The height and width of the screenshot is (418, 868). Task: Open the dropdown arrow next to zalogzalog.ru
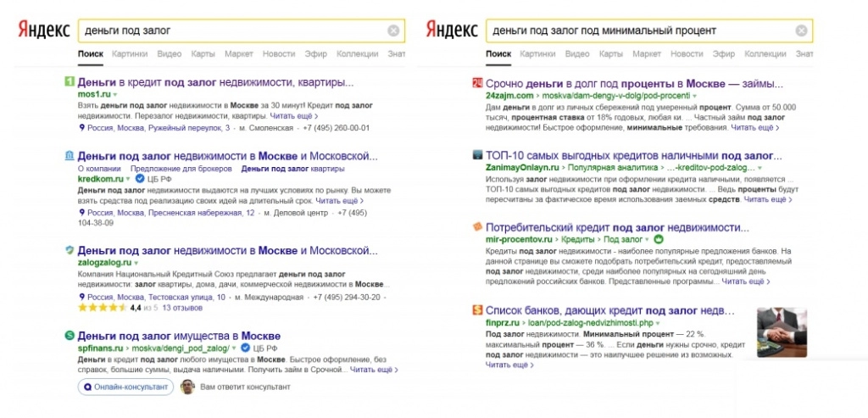(136, 263)
